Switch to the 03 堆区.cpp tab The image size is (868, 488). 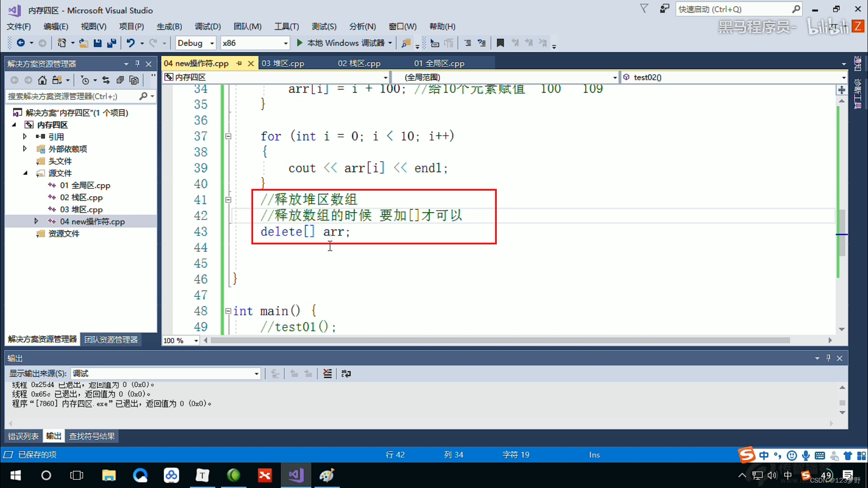pyautogui.click(x=283, y=63)
